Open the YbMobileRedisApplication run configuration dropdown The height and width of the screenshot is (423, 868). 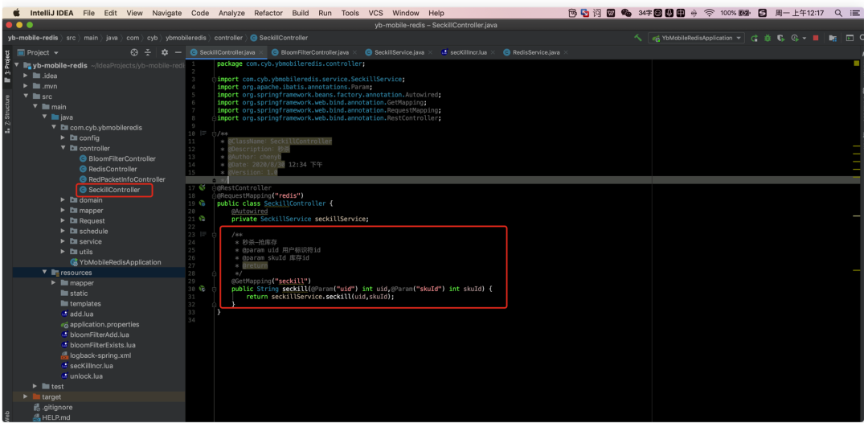pos(696,38)
